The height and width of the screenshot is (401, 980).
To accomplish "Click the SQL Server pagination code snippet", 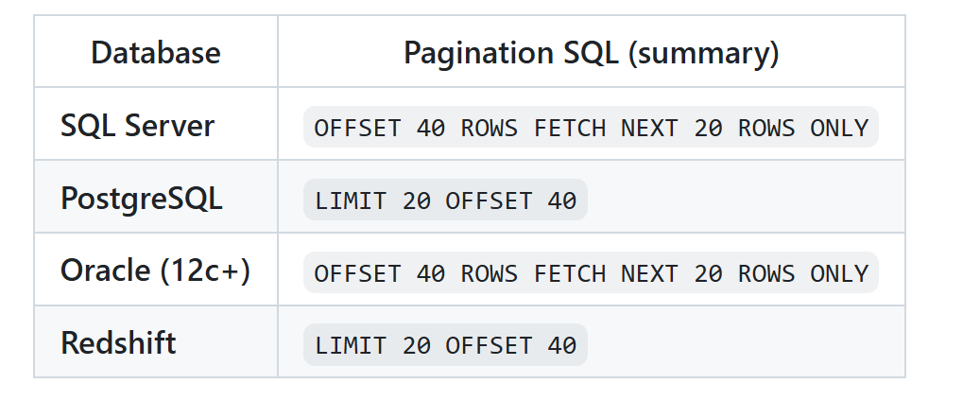I will coord(591,128).
